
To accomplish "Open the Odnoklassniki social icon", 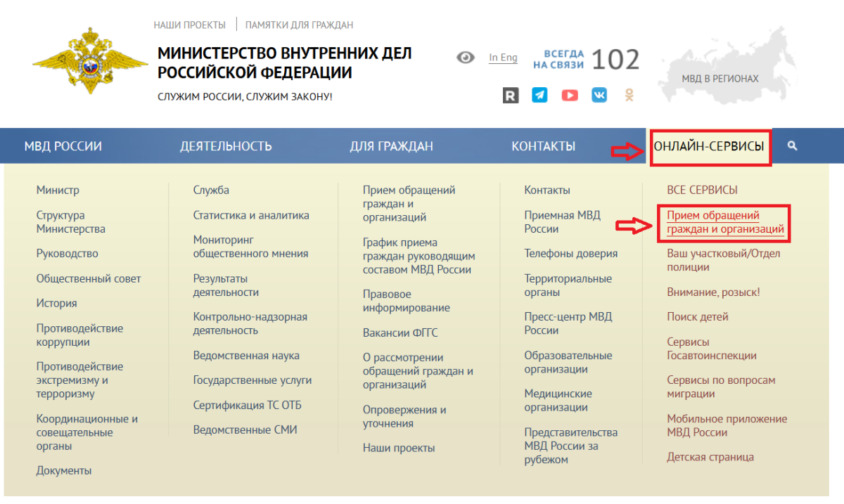I will [x=628, y=95].
